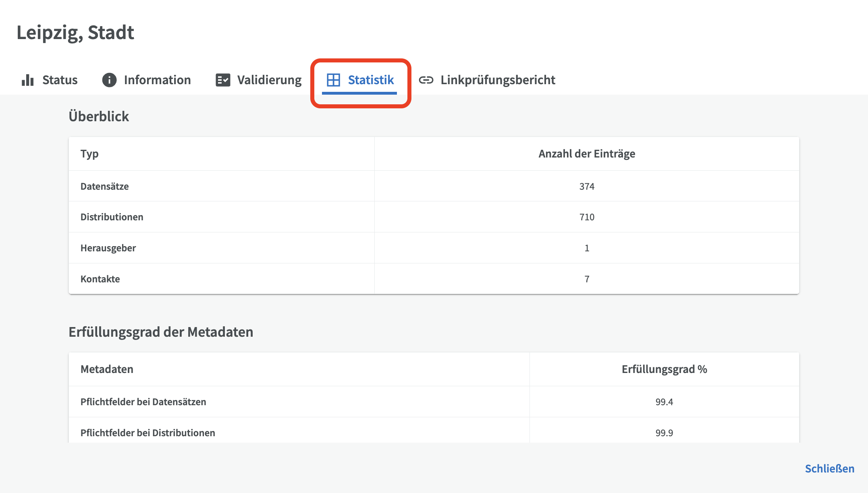Click the Erfüllungsgrad % column header
Image resolution: width=868 pixels, height=493 pixels.
click(x=664, y=369)
